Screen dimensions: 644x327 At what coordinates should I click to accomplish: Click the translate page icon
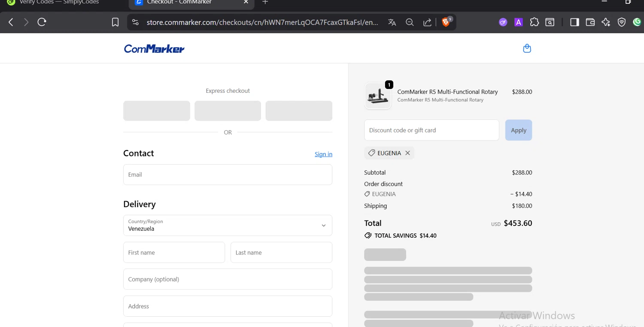pyautogui.click(x=392, y=22)
